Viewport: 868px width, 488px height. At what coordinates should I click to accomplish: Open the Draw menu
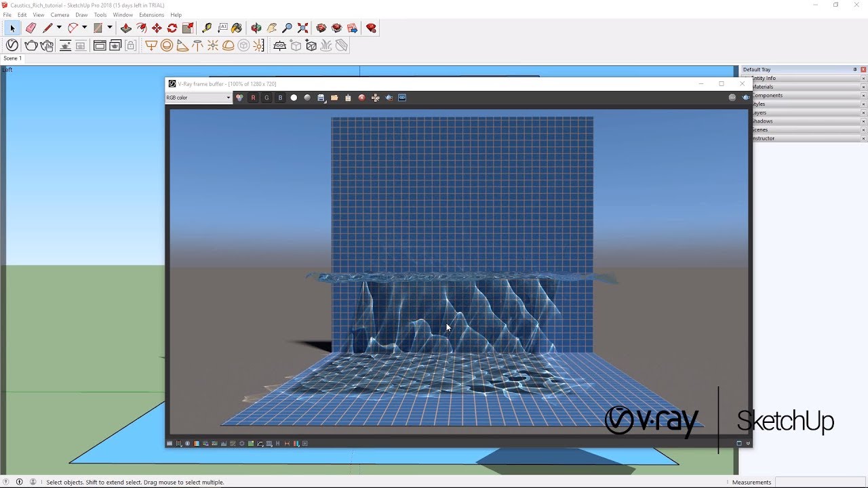pyautogui.click(x=81, y=15)
